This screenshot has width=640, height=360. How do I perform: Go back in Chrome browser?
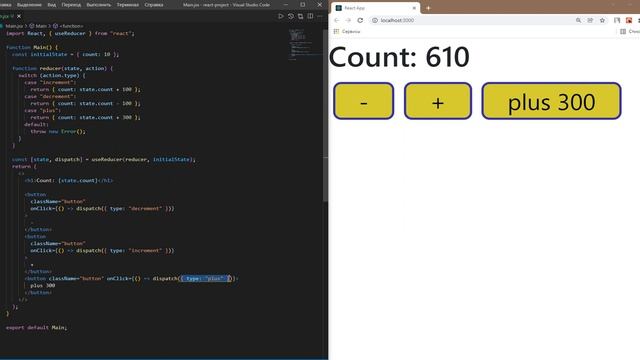tap(336, 20)
